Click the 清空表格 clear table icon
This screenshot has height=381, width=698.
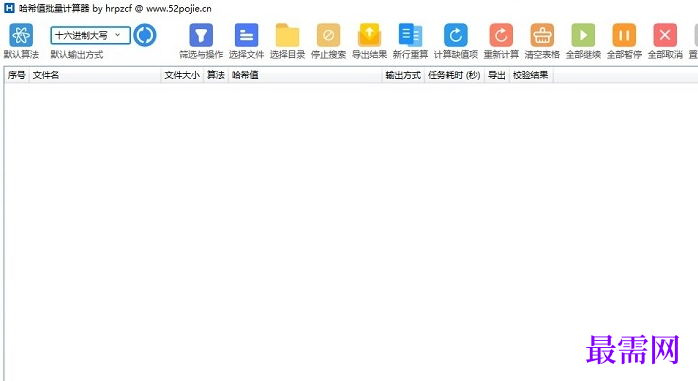(542, 35)
